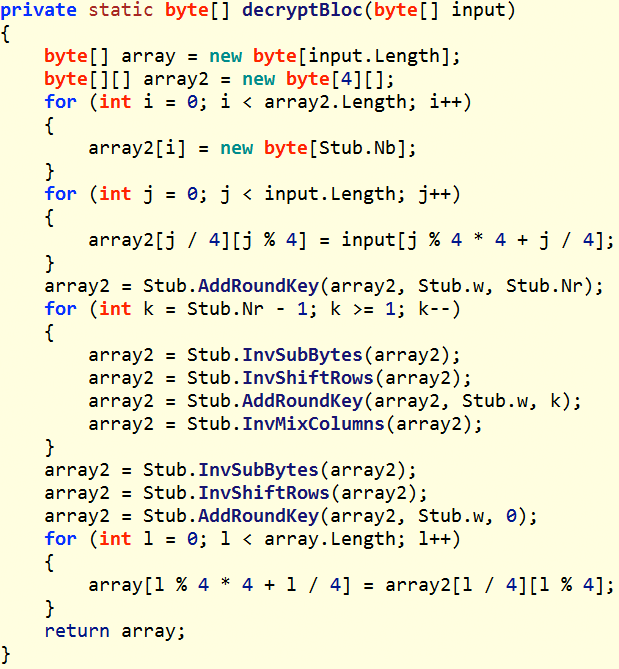This screenshot has width=619, height=669.
Task: Click the 'j++' increment
Action: click(434, 195)
